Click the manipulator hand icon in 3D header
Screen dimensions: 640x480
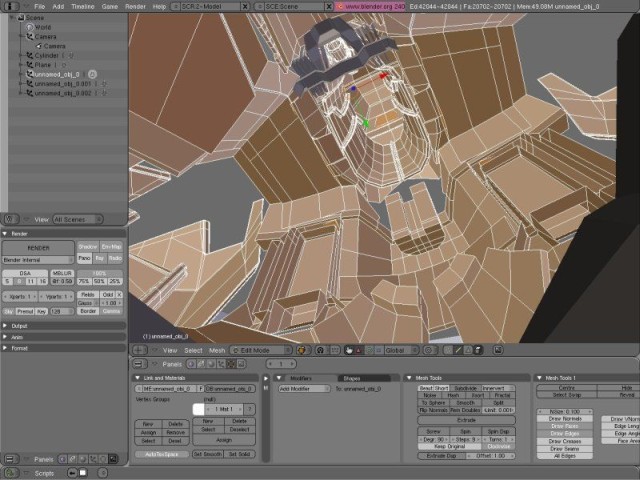point(350,350)
